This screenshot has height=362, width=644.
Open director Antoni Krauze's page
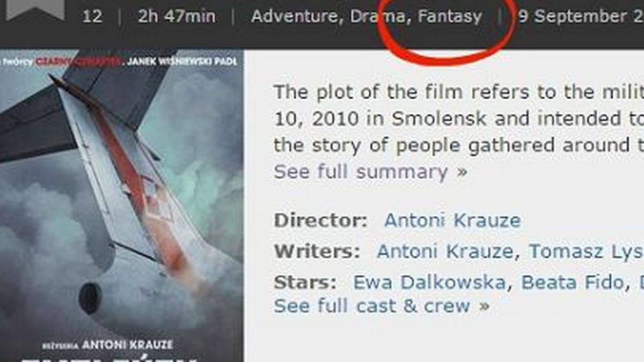pos(452,220)
